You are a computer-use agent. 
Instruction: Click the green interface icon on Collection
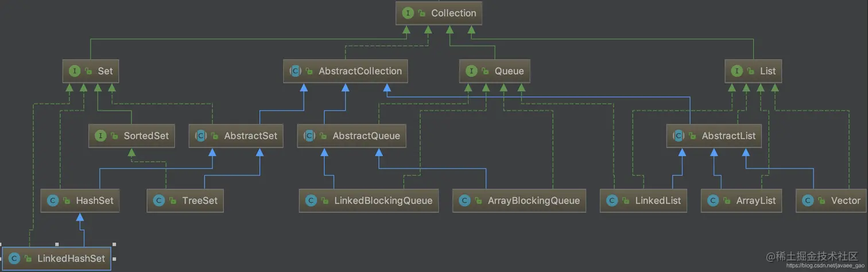click(408, 13)
